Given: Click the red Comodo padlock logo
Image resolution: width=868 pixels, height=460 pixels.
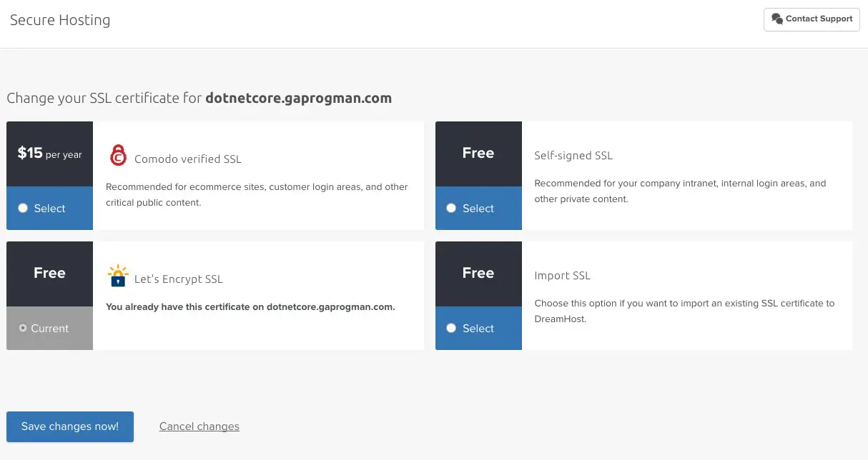Looking at the screenshot, I should [117, 156].
